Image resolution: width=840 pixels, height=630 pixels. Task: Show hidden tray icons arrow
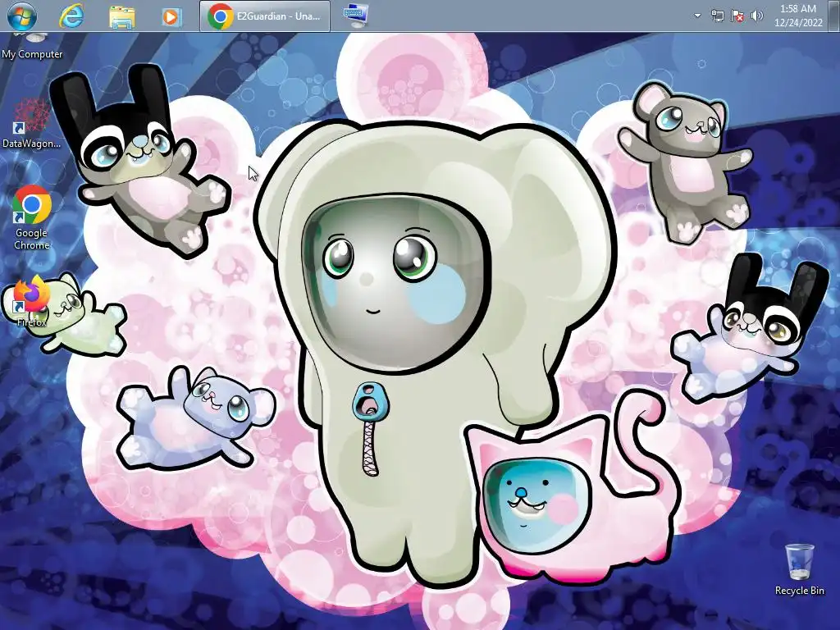(x=697, y=16)
